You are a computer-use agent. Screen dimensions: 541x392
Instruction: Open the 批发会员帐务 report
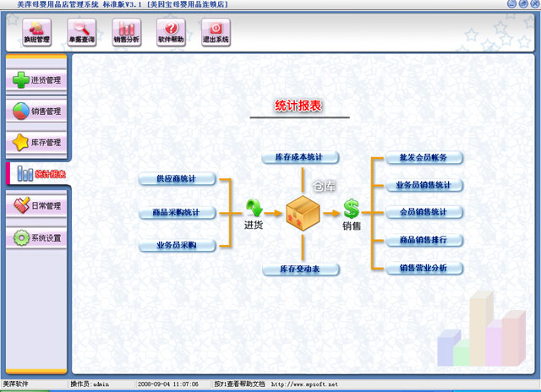point(424,157)
